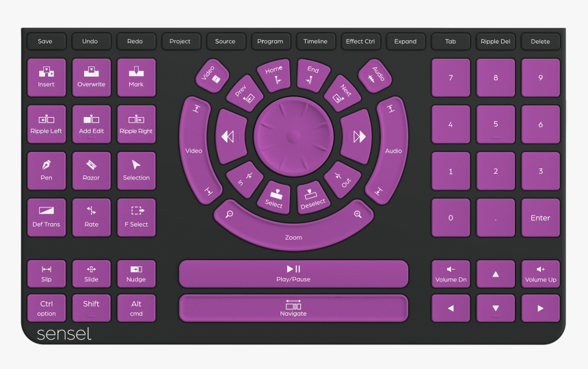Tap the Ripple Left key
Viewport: 588px width, 369px height.
pos(46,124)
